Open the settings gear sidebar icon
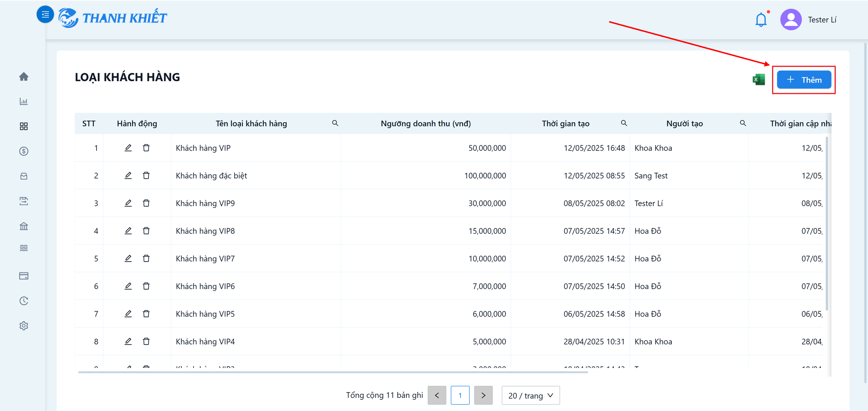868x411 pixels. (x=24, y=326)
